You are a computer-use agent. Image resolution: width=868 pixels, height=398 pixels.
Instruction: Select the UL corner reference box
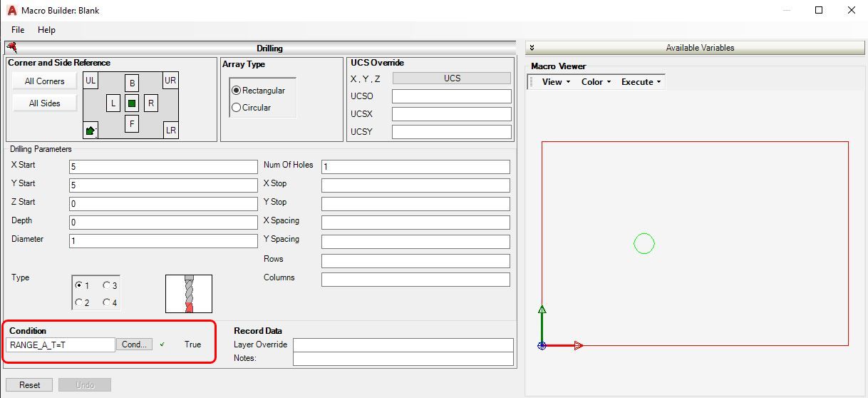click(91, 81)
